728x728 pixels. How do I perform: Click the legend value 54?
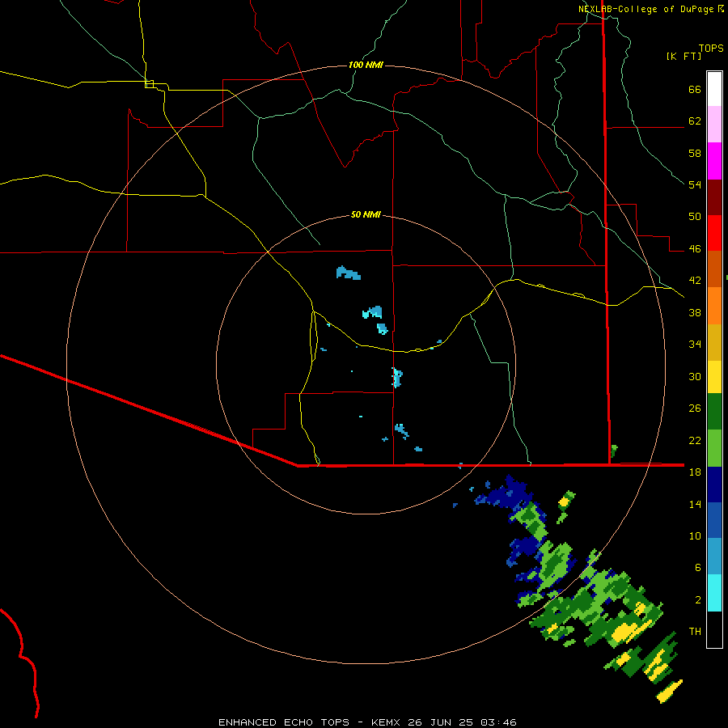(695, 184)
